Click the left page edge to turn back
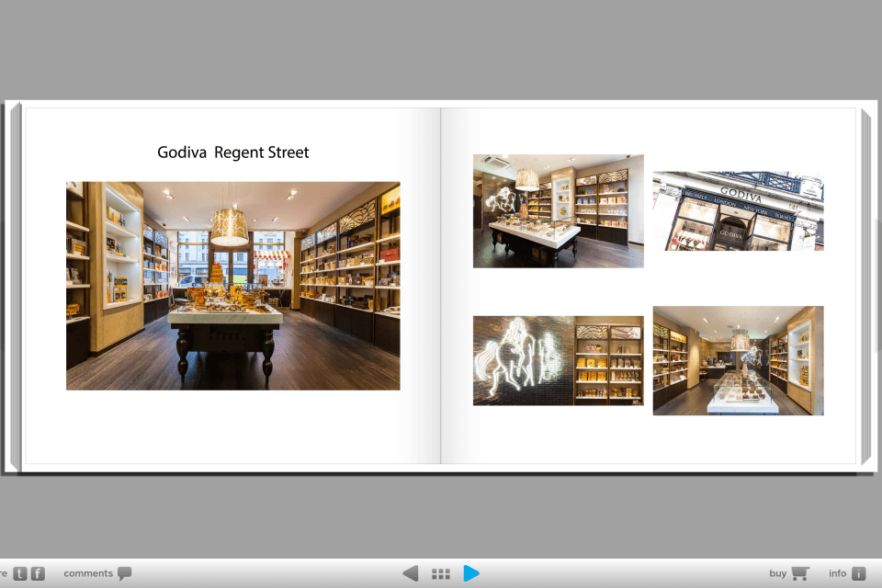 pos(14,286)
